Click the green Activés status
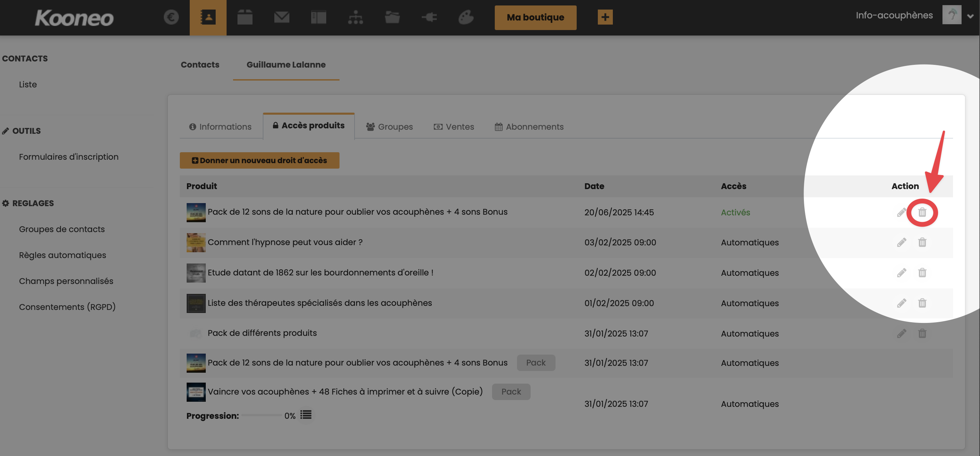 click(x=735, y=212)
